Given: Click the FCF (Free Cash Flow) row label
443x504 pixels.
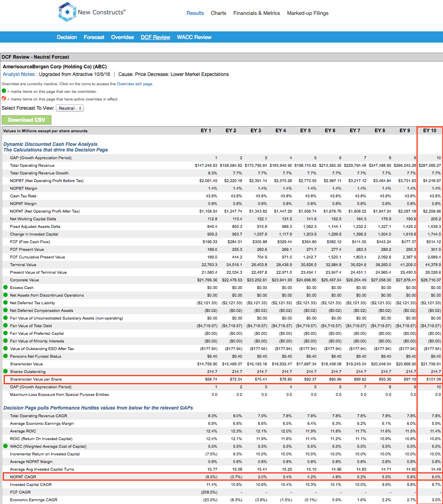Looking at the screenshot, I should [30, 242].
